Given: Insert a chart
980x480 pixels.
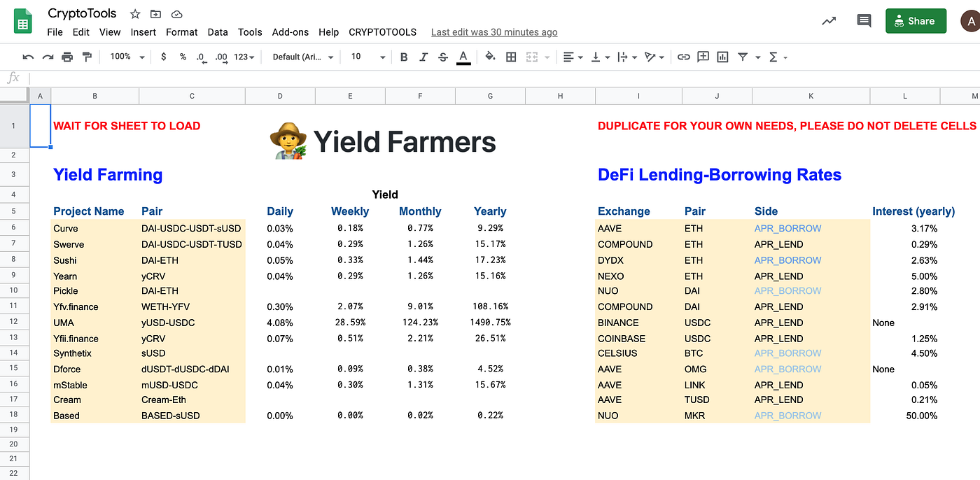Looking at the screenshot, I should coord(722,57).
